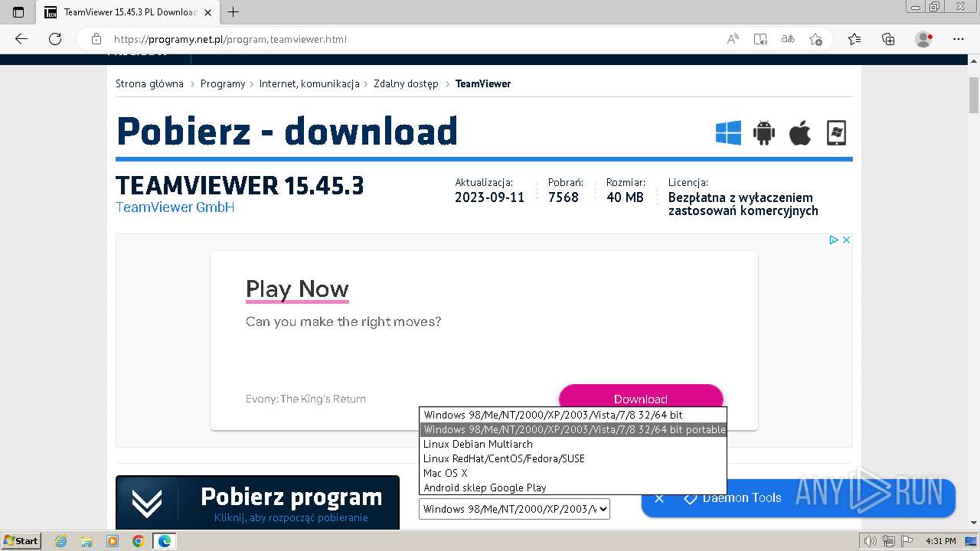Open media player from taskbar
Viewport: 980px width, 551px height.
113,541
